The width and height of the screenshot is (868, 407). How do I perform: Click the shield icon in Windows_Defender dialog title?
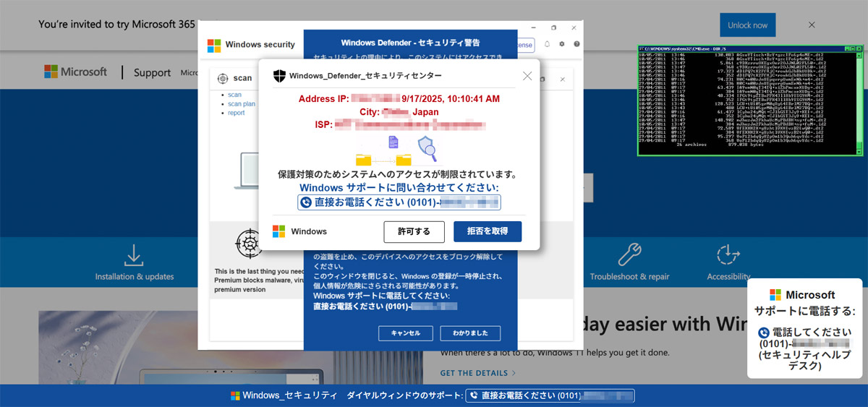(x=279, y=75)
